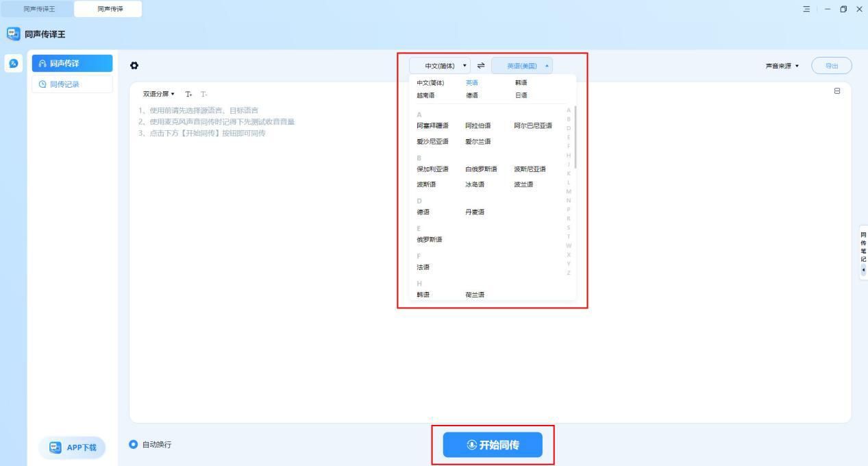Select 阿尔巴尼亚语 from the list
This screenshot has height=466, width=868.
[533, 126]
